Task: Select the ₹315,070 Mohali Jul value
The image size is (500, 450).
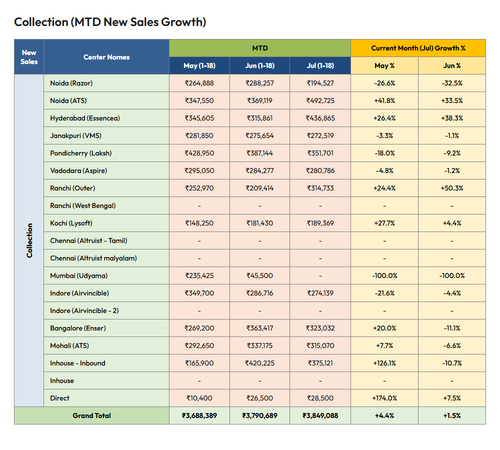Action: (320, 346)
